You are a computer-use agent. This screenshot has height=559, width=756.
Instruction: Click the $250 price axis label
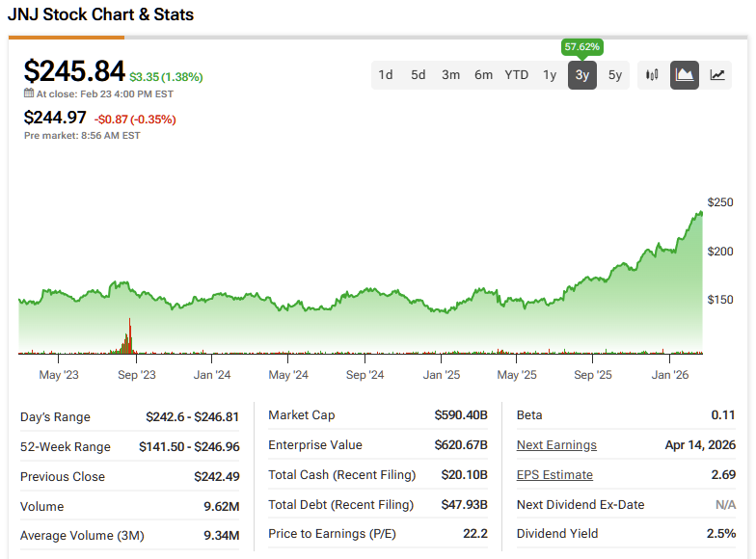tap(719, 202)
